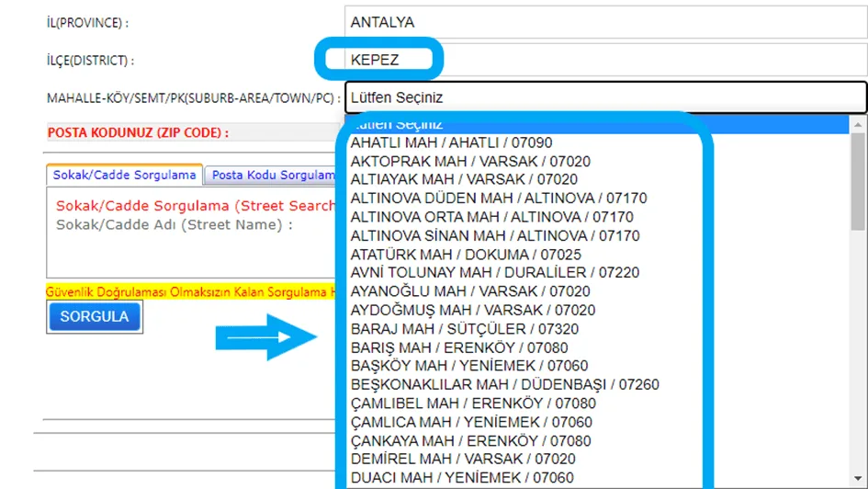This screenshot has width=868, height=489.
Task: Choose BEŞKONAKLILAR MAH / DÜDENBAŞI / 07260
Action: point(597,385)
